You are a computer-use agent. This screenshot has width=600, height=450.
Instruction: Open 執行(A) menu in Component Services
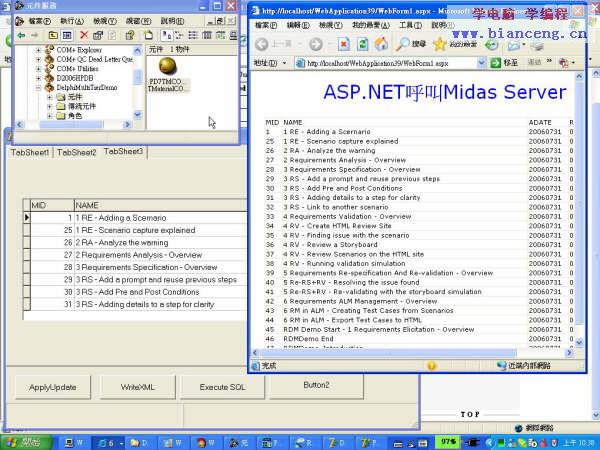(x=72, y=21)
